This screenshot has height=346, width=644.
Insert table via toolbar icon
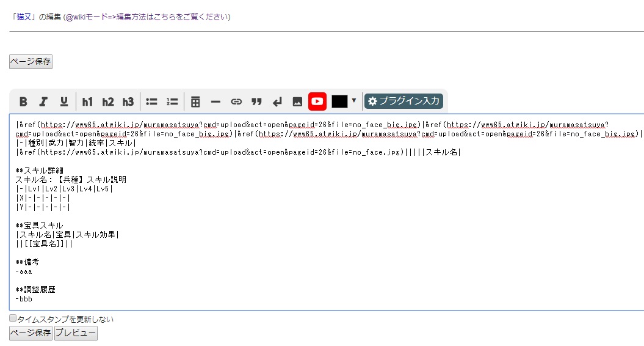coord(195,101)
